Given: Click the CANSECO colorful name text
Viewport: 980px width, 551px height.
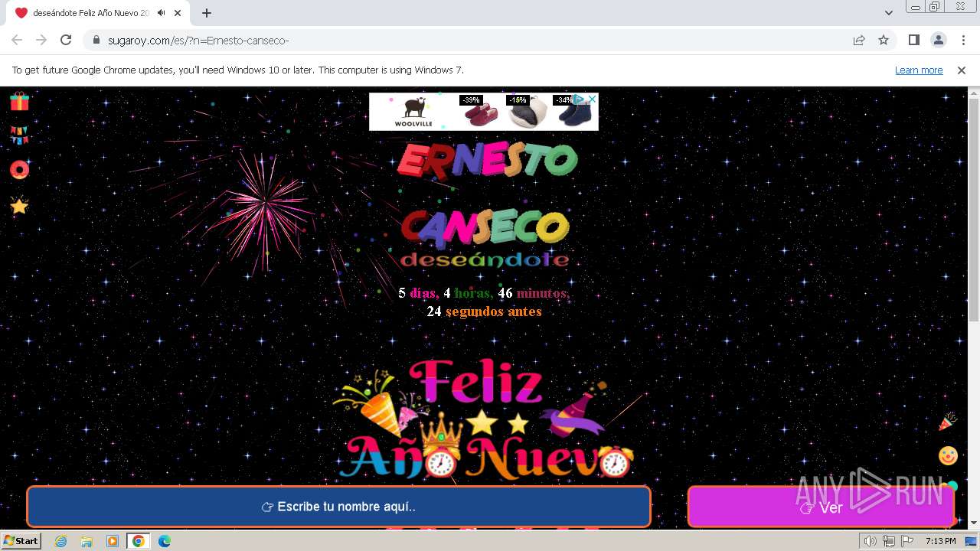Looking at the screenshot, I should coord(485,228).
